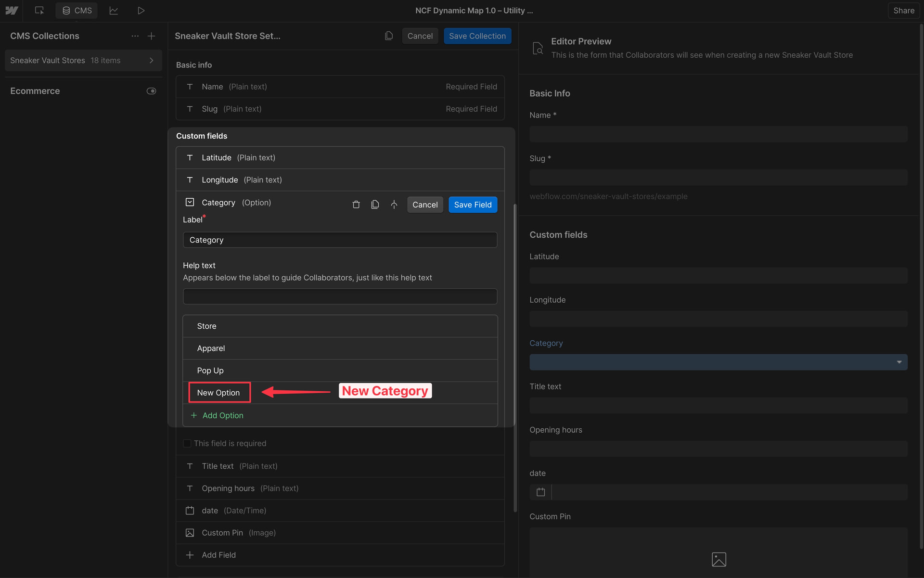
Task: Click Add Option link
Action: pos(223,415)
